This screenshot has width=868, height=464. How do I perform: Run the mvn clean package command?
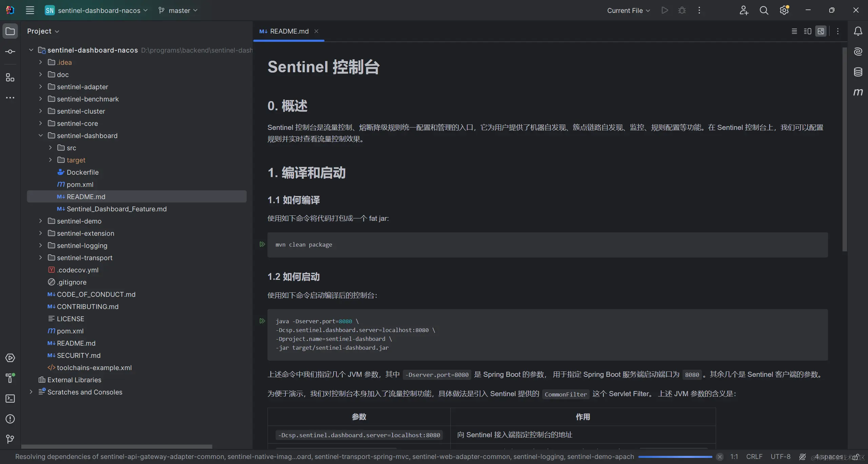click(262, 244)
